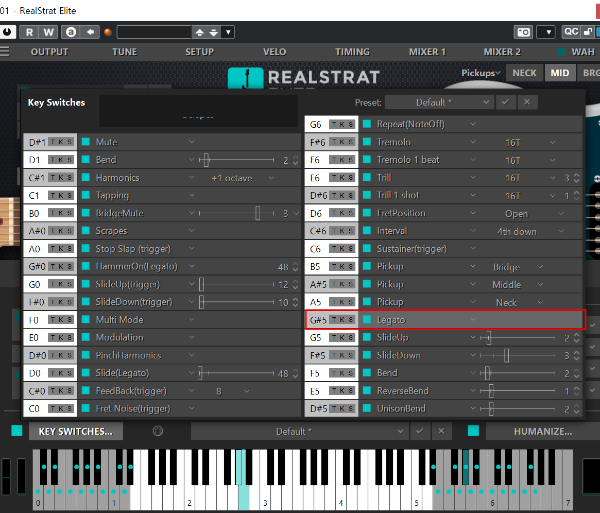This screenshot has height=513, width=600.
Task: Load the previous preset with up arrow
Action: point(199,33)
